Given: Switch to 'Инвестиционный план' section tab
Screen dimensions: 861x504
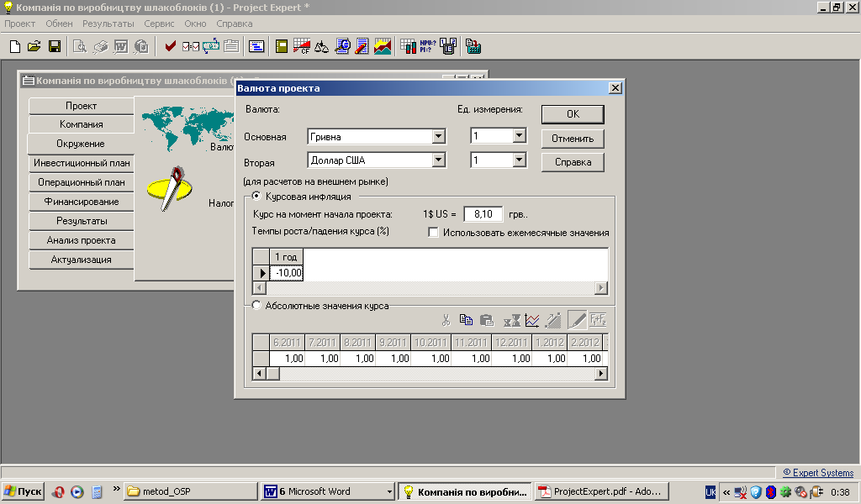Looking at the screenshot, I should tap(82, 164).
